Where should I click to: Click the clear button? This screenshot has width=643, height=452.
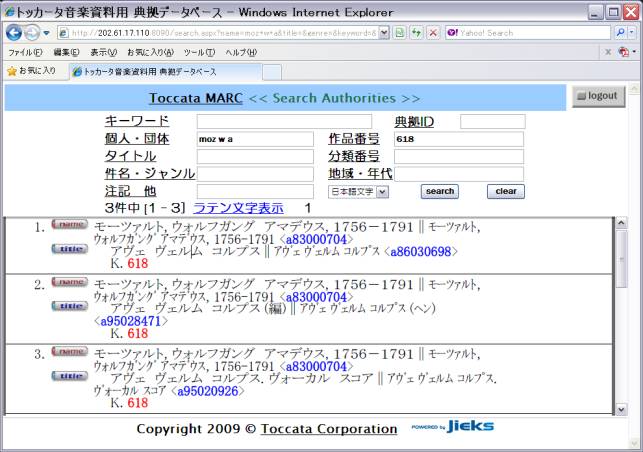coord(506,192)
